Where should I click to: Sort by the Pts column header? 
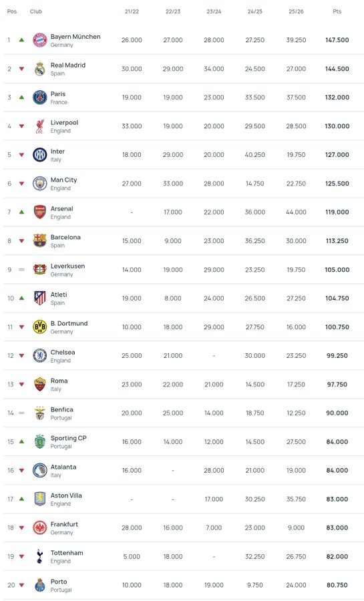pyautogui.click(x=337, y=11)
